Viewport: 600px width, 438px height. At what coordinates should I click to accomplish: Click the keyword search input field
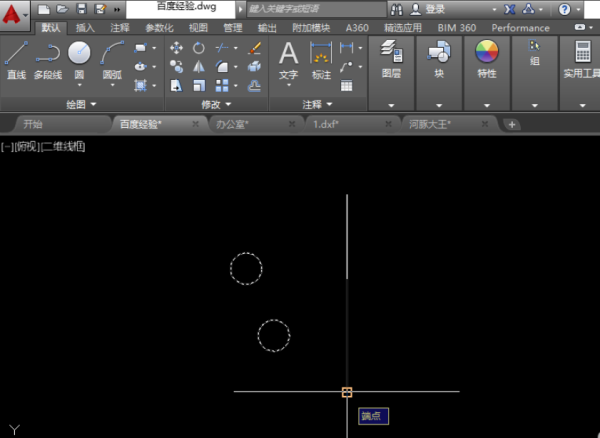[x=316, y=9]
